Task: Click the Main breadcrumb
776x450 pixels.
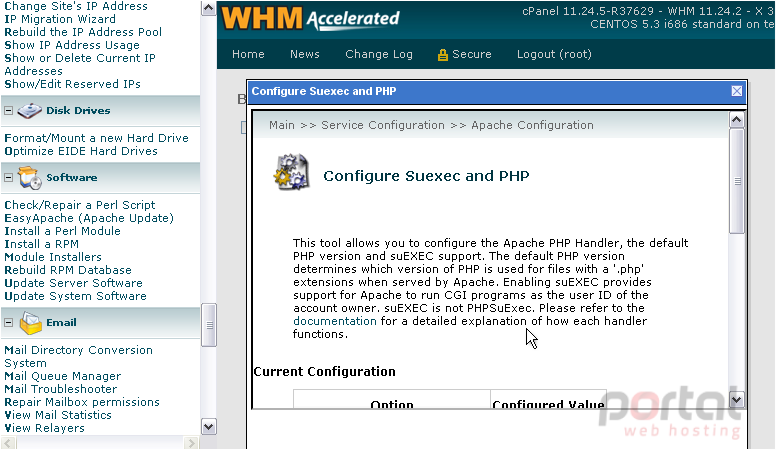Action: coord(282,125)
